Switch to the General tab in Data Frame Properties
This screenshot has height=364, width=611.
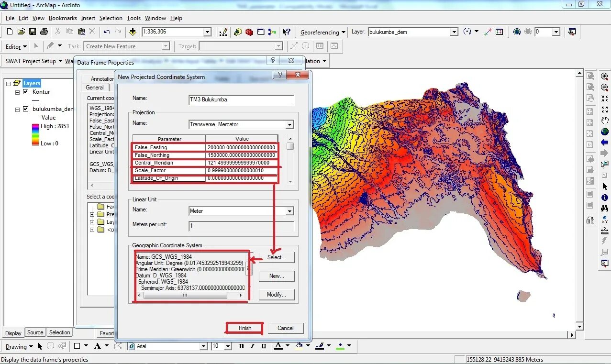(x=95, y=88)
